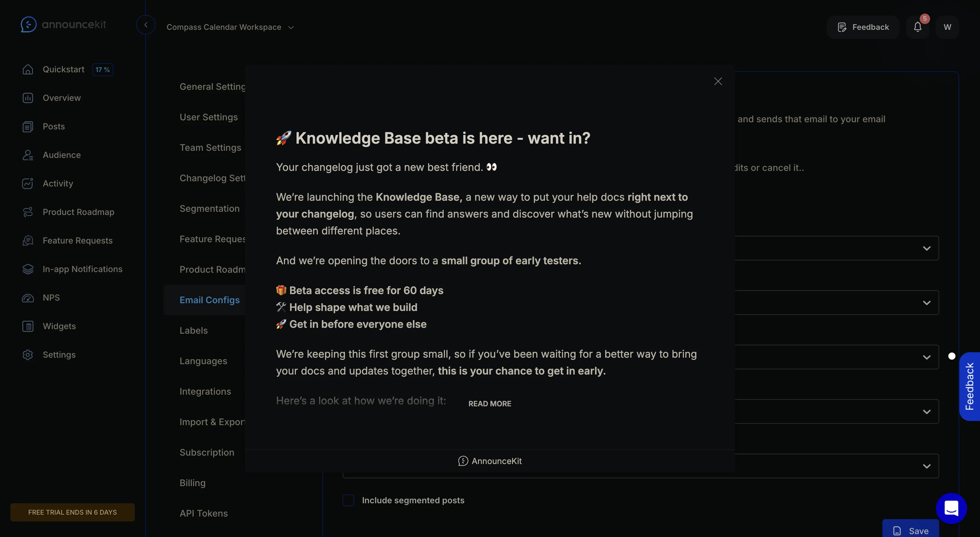
Task: Click the Include segmented posts label
Action: (x=413, y=500)
